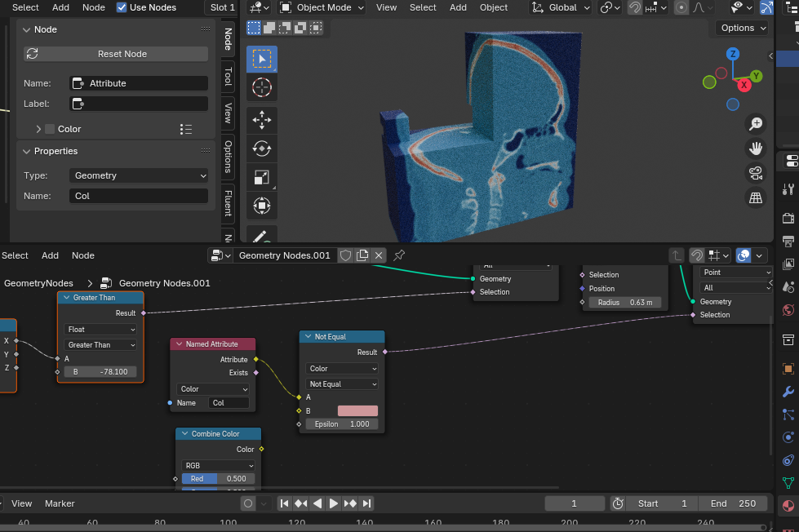Activate the Move tool

pos(261,120)
